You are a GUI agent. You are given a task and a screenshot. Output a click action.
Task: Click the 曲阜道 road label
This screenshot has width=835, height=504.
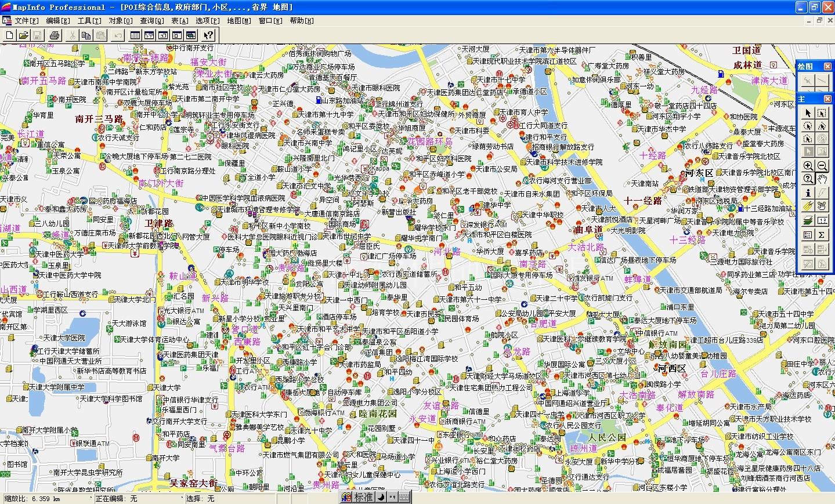[588, 230]
